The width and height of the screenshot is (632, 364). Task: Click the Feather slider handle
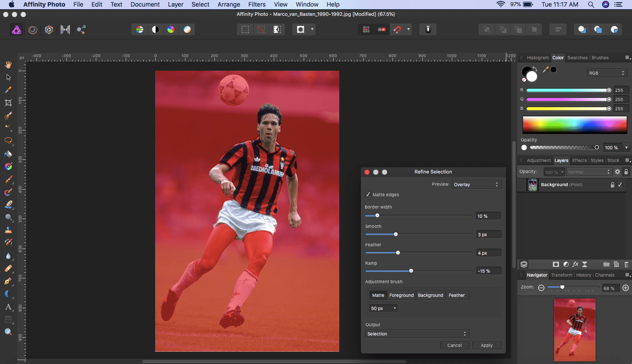click(398, 252)
